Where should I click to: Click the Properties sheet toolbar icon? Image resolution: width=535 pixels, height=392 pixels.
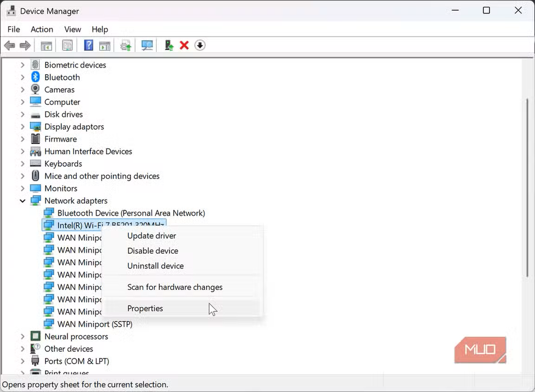[67, 45]
